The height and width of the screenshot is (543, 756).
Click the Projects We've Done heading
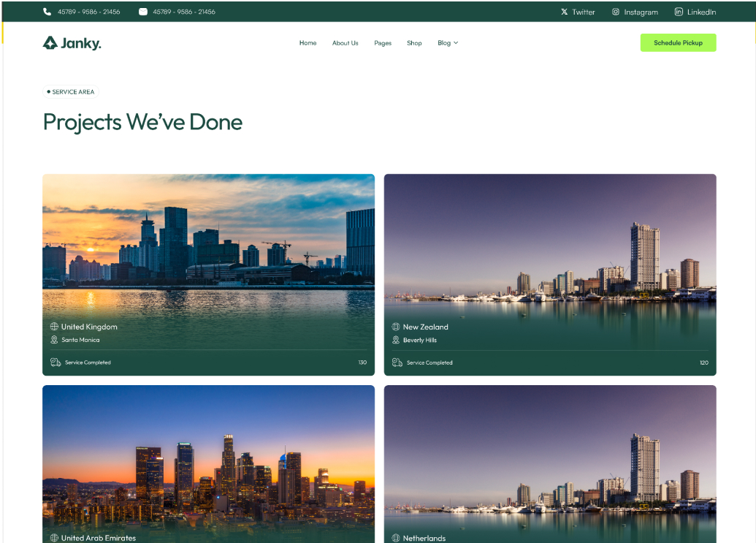point(142,122)
